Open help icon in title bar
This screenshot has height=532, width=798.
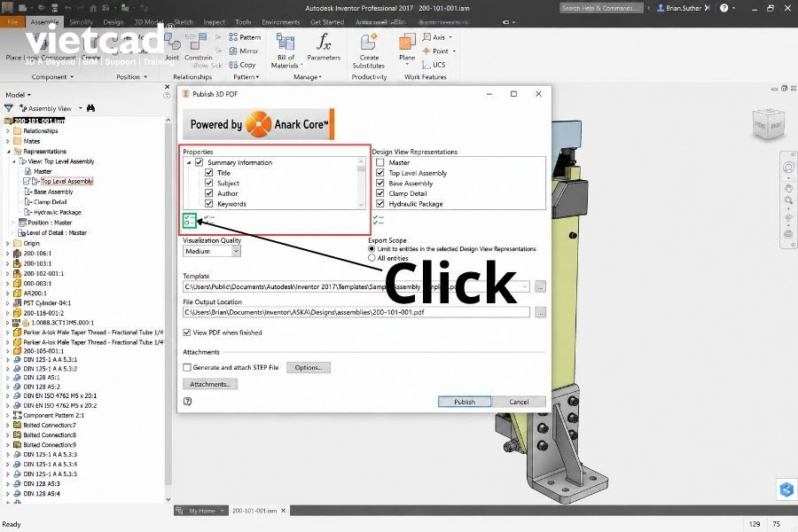724,8
